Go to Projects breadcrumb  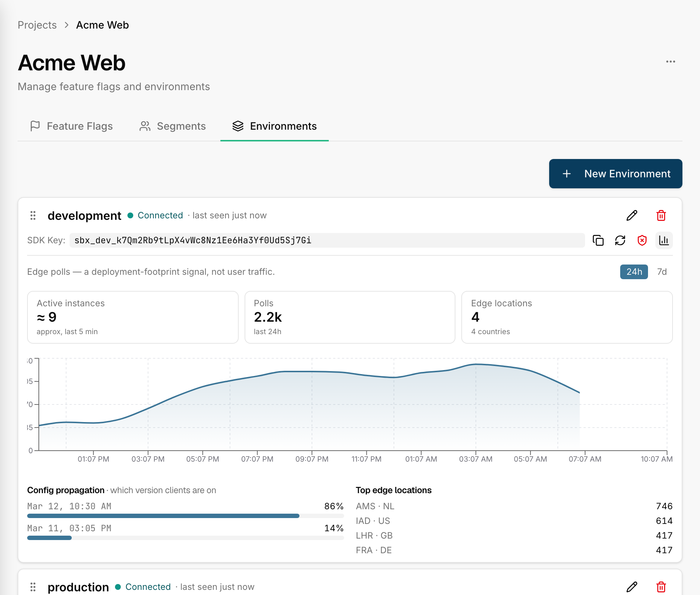pos(37,25)
